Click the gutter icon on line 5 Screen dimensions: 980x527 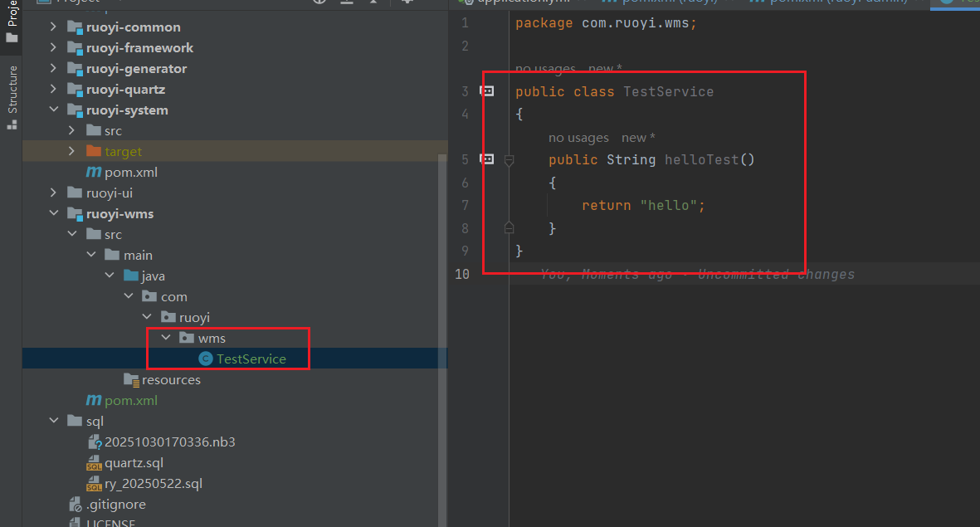487,159
